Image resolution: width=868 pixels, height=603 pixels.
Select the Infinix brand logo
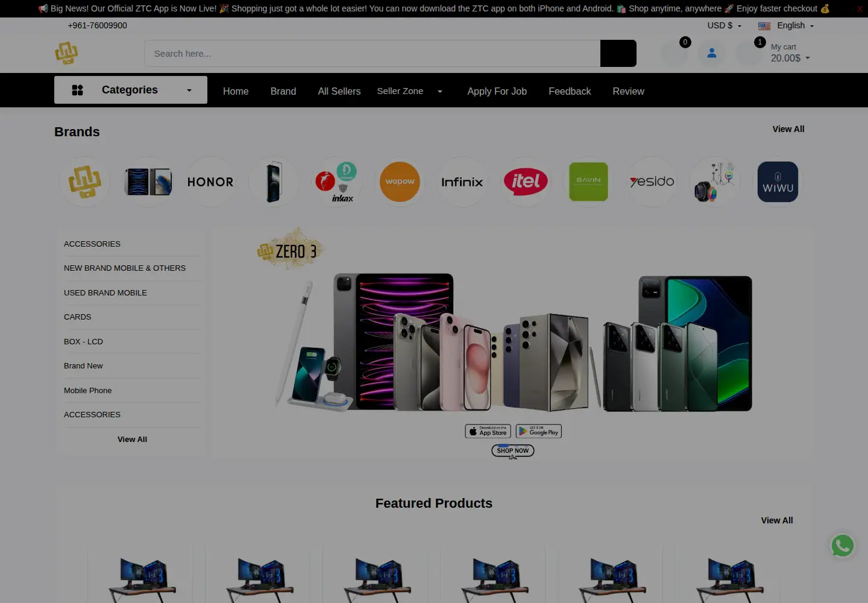point(462,182)
